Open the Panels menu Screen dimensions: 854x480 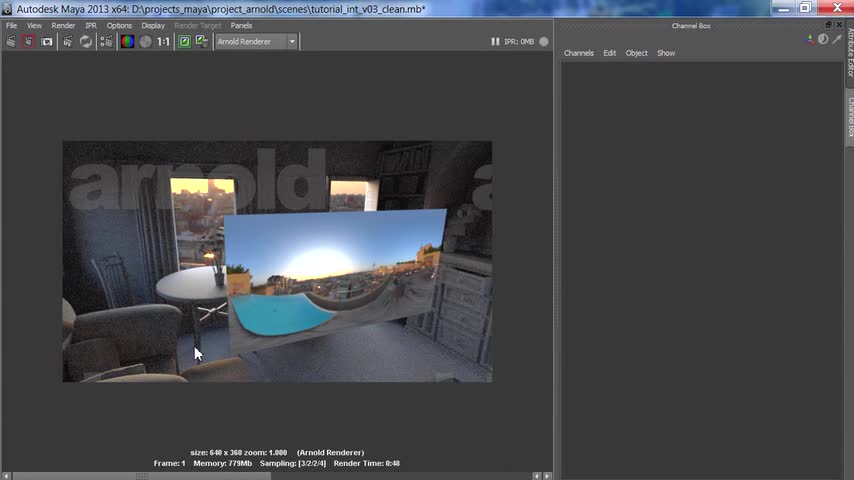241,26
